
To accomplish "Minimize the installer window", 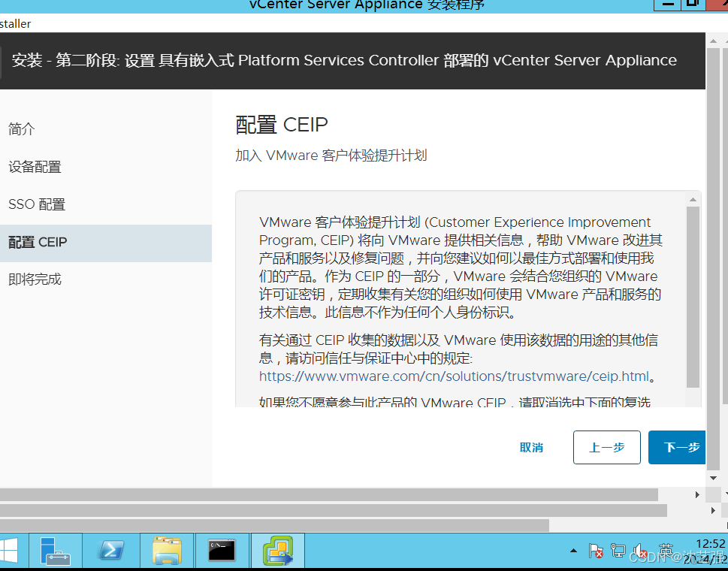I will [x=668, y=4].
